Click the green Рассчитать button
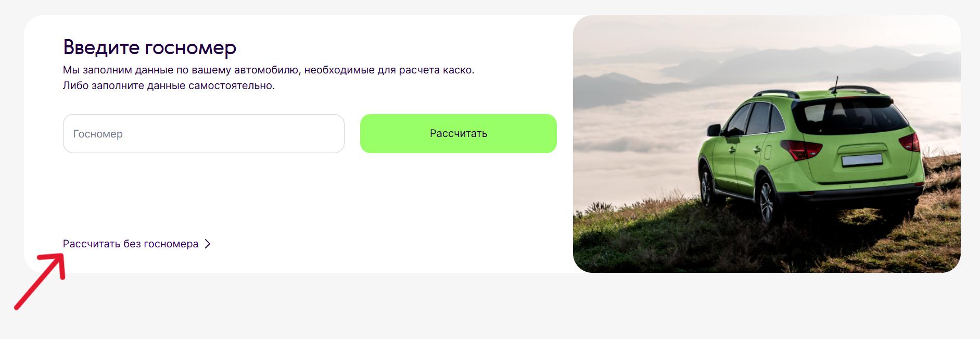The height and width of the screenshot is (339, 980). pos(459,133)
